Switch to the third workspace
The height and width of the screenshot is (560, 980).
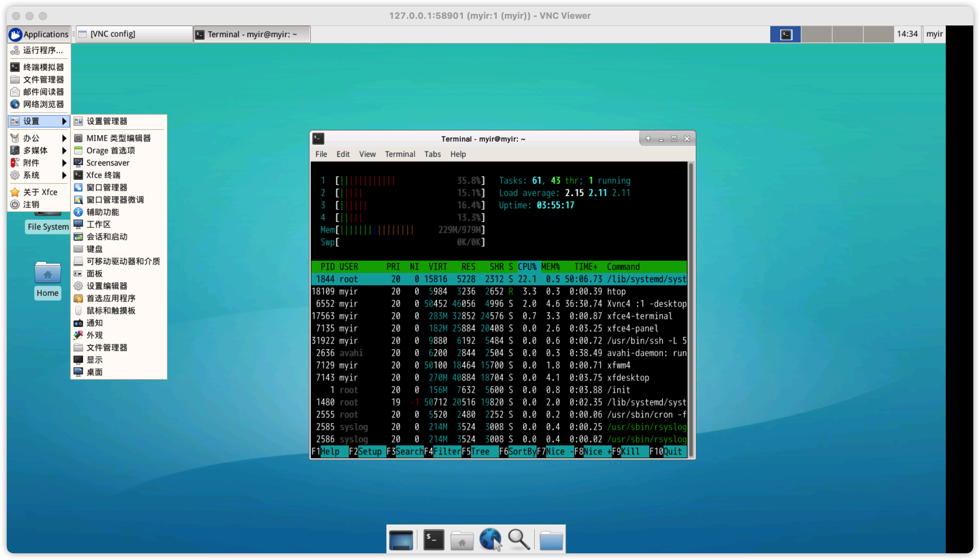847,34
